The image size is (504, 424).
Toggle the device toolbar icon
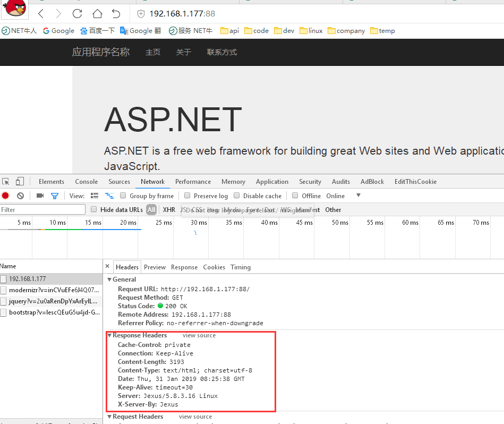coord(20,182)
